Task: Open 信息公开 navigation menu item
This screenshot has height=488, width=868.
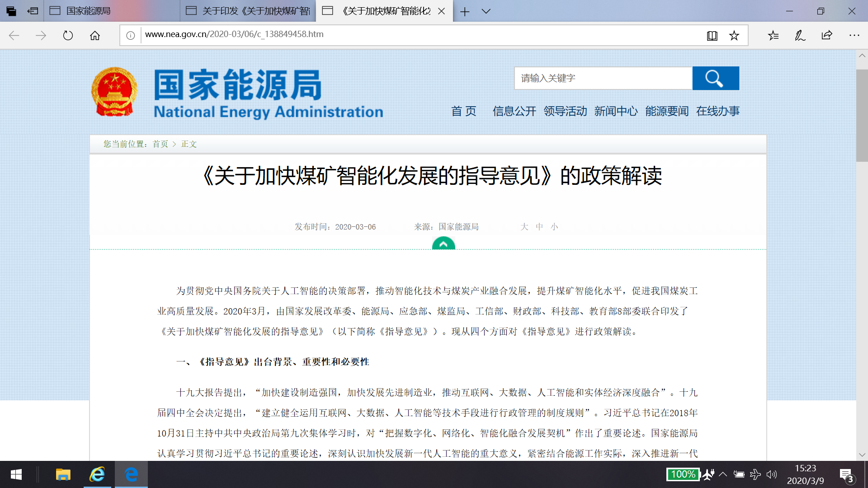Action: 514,111
